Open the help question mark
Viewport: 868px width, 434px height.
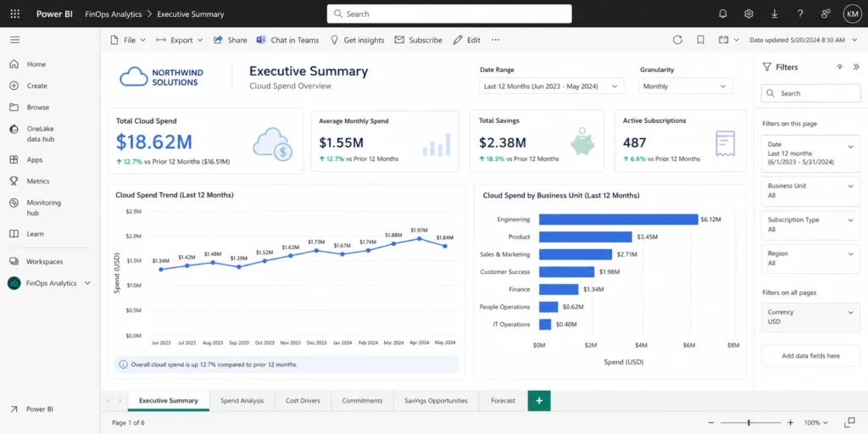pos(800,14)
